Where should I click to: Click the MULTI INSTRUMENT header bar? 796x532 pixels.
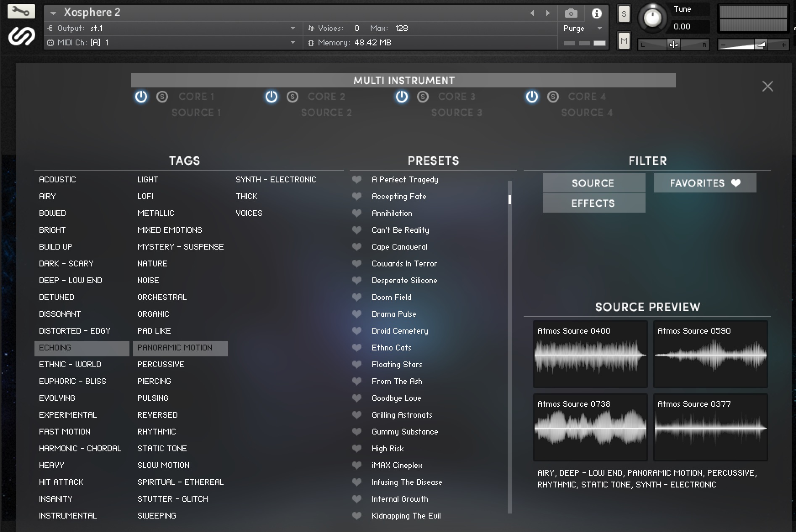point(403,80)
